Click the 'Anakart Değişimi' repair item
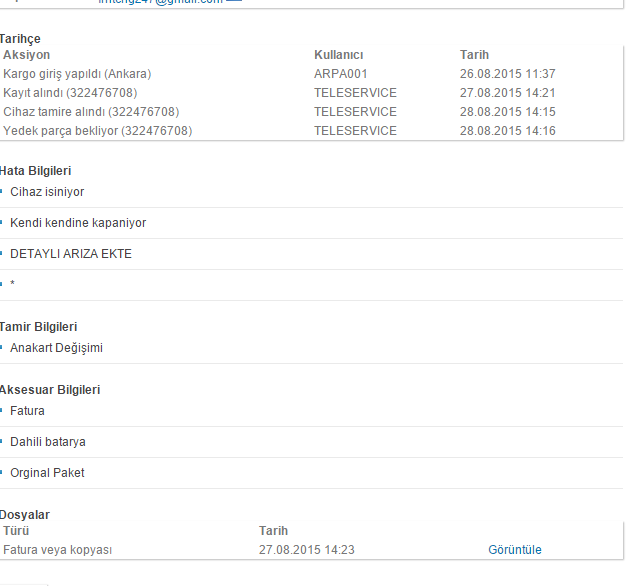 pos(56,348)
